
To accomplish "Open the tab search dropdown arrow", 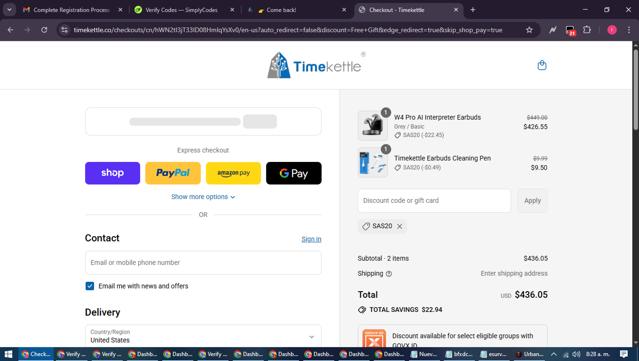I will 9,10.
